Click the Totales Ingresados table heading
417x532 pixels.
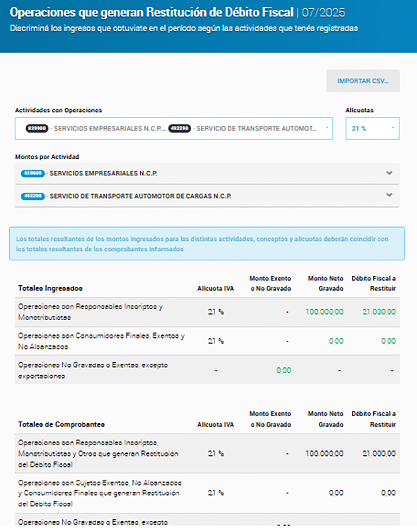tap(50, 288)
